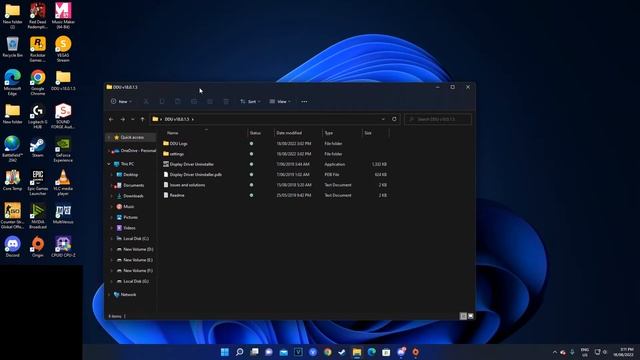Switch to the details view layout button
The height and width of the screenshot is (360, 640).
(463, 316)
